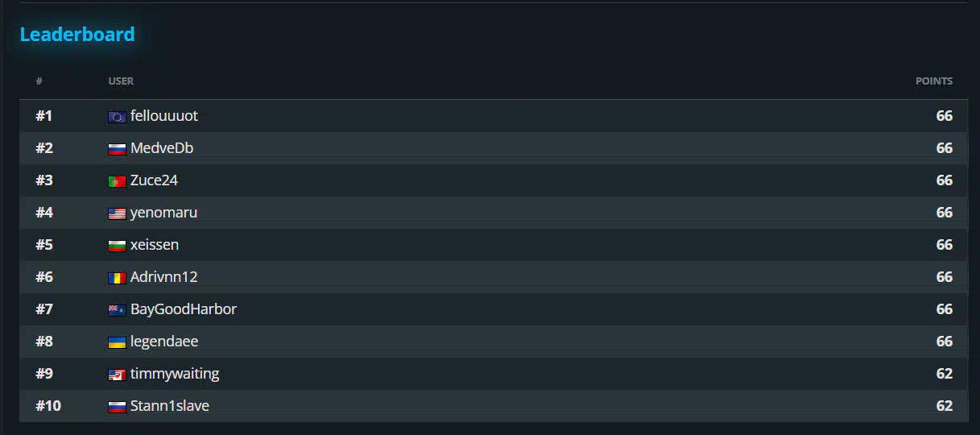Select the yenomaru username
Screen dimensions: 980x435
[163, 213]
